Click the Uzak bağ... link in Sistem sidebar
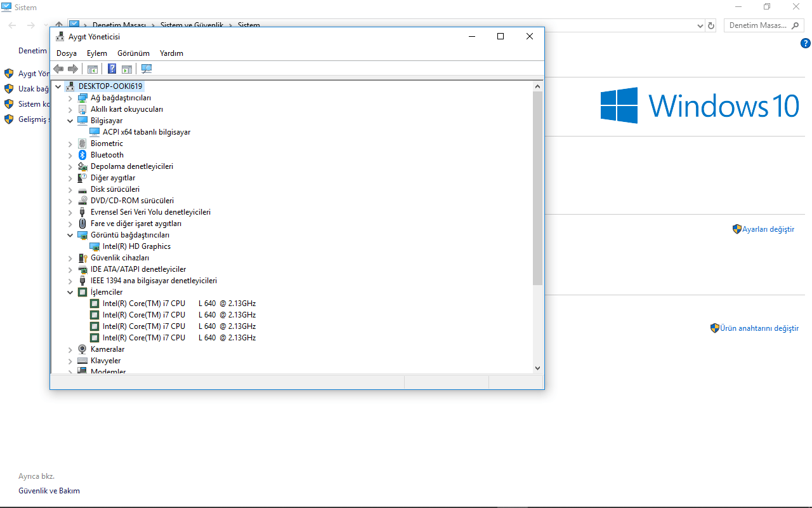Viewport: 812px width, 508px height. coord(34,89)
